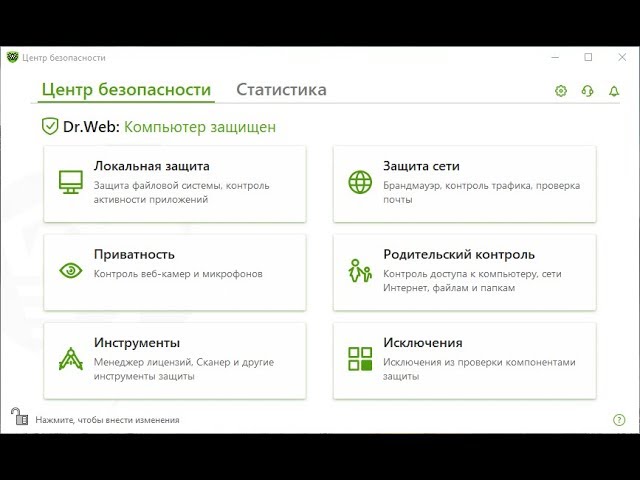
Task: Switch to the Центр безопасности tab
Action: click(126, 90)
